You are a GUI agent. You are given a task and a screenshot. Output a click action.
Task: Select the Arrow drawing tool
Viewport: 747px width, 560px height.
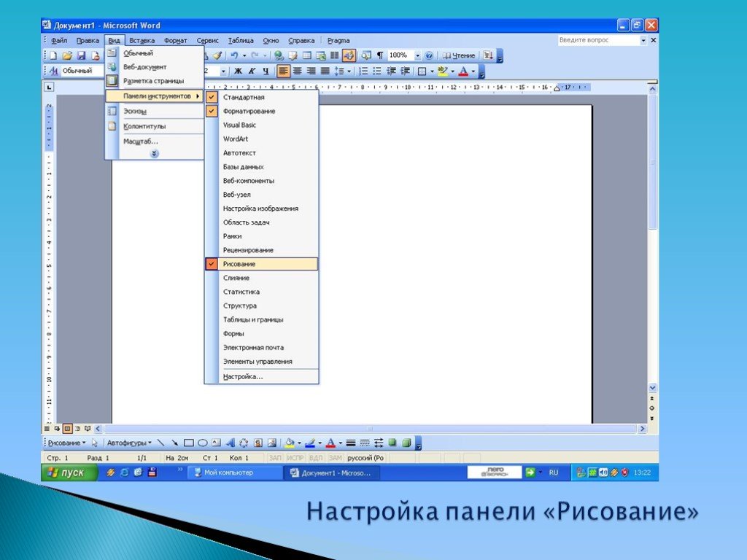coord(175,443)
